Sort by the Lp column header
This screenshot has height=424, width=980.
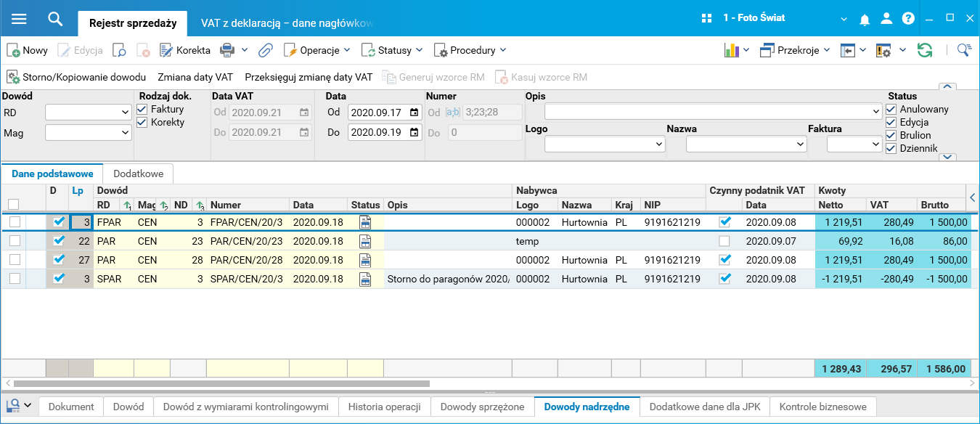click(78, 191)
